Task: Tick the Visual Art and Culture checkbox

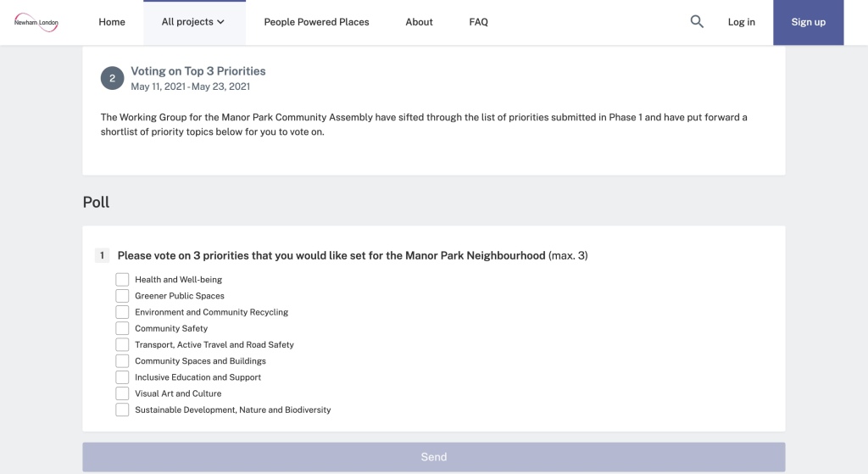Action: click(122, 393)
